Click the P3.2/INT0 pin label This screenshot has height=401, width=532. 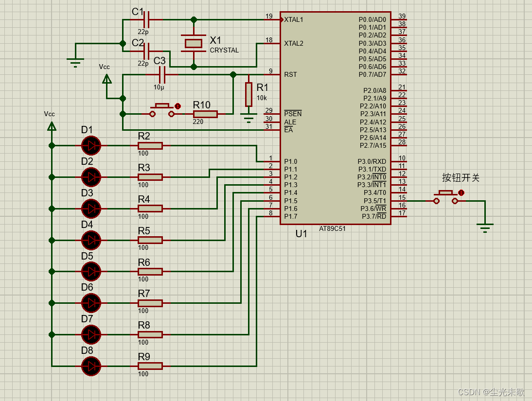(372, 177)
